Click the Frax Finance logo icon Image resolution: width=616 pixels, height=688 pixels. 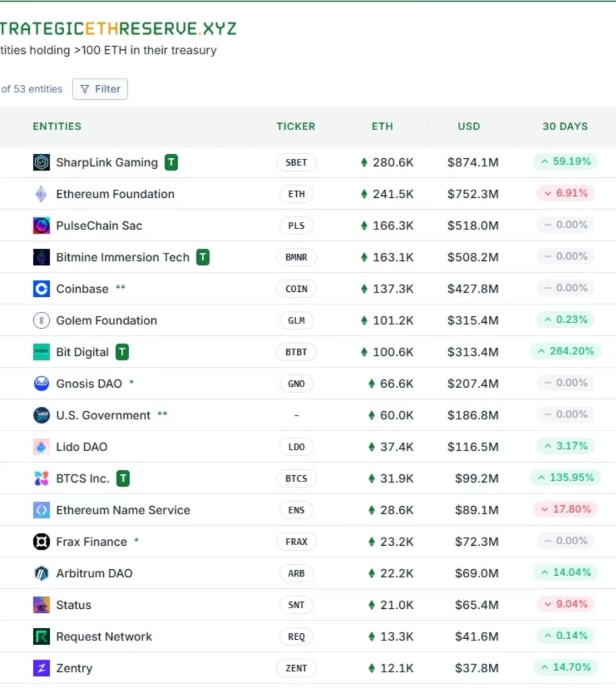click(x=41, y=542)
